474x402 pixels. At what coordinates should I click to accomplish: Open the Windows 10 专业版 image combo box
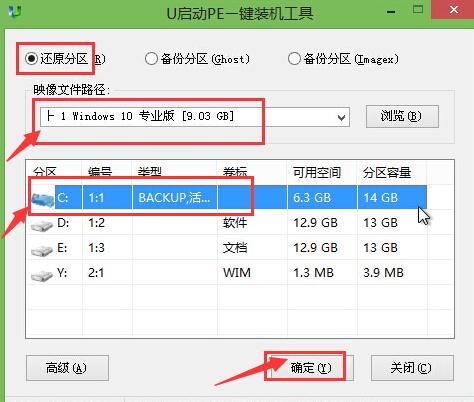(x=195, y=117)
